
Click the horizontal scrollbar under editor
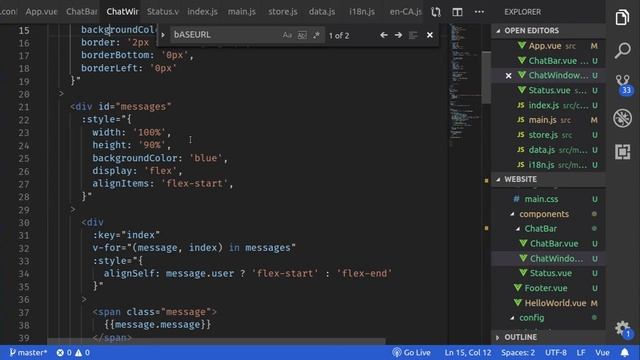pyautogui.click(x=216, y=341)
